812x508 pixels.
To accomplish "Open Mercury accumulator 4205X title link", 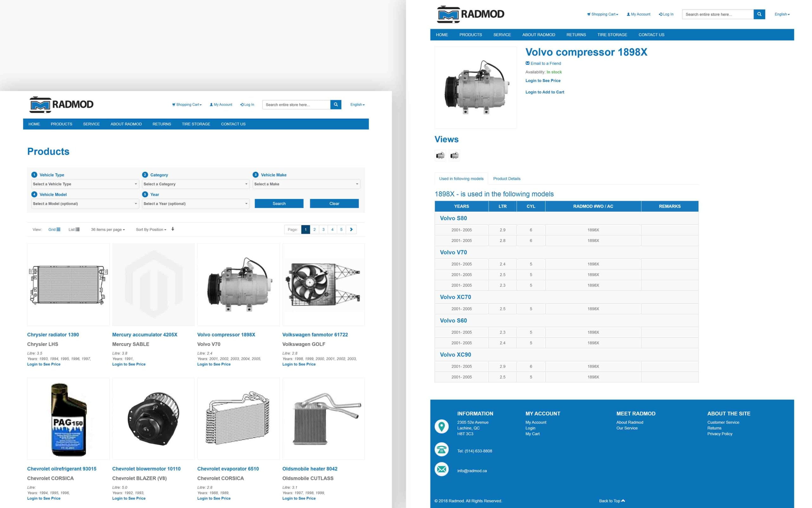I will tap(145, 335).
